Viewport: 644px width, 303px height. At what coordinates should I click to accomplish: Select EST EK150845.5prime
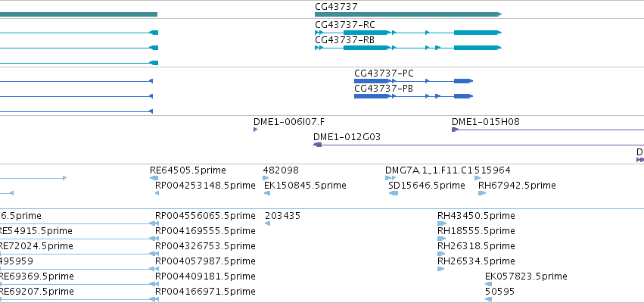click(x=305, y=186)
